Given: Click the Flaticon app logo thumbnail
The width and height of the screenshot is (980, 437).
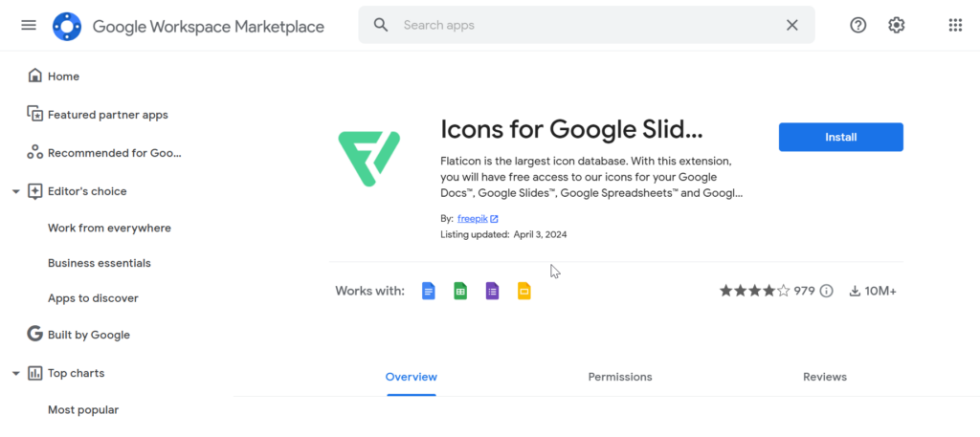Looking at the screenshot, I should pyautogui.click(x=368, y=160).
